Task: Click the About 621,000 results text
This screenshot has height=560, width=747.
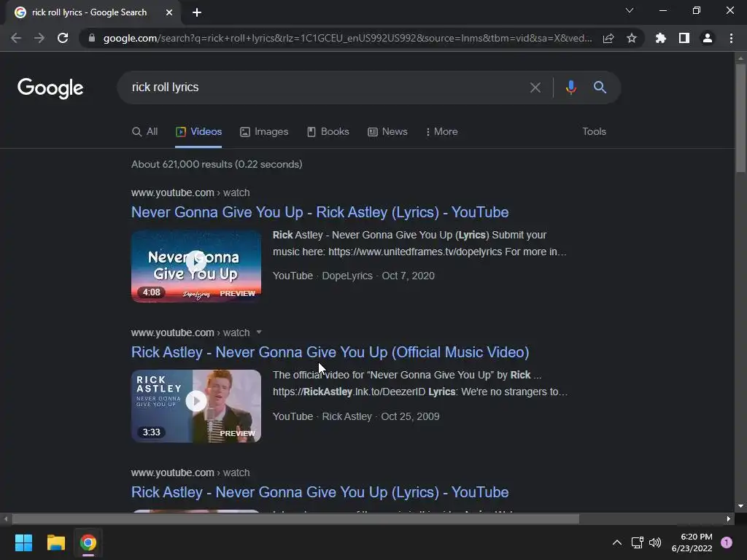Action: coord(217,164)
